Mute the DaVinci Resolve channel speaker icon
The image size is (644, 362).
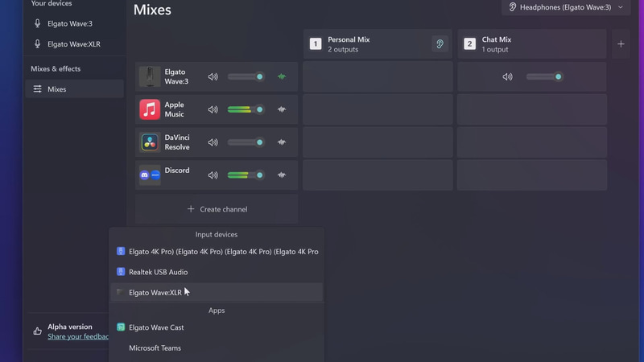213,142
